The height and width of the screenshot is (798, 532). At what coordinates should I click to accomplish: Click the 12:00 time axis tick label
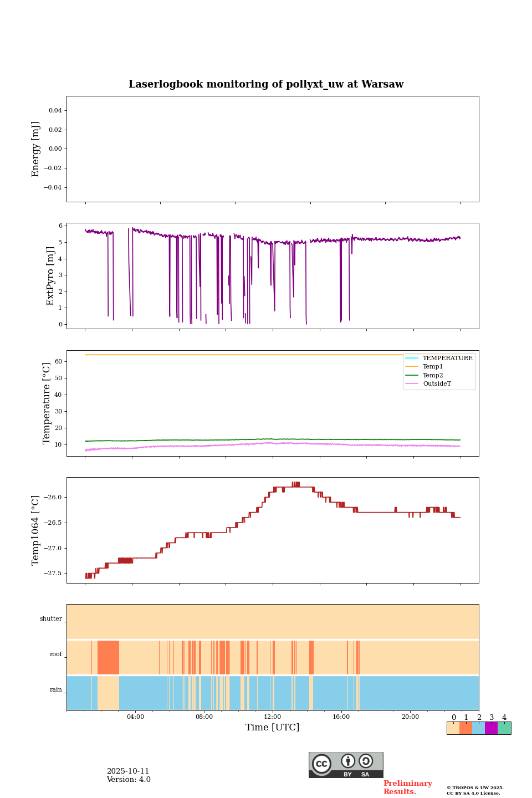click(x=273, y=717)
